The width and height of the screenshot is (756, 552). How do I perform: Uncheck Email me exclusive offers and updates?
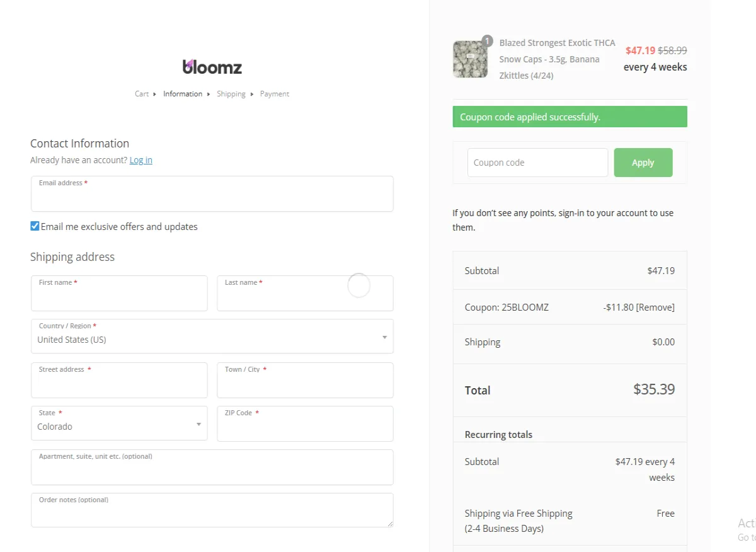[x=35, y=226]
